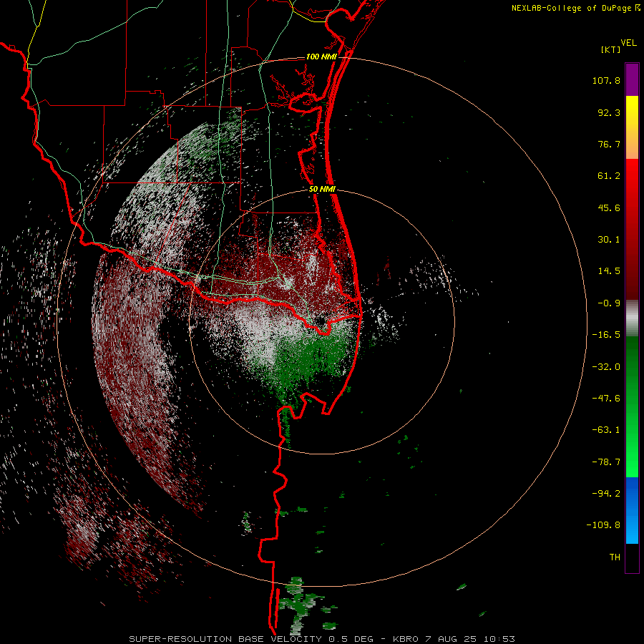This screenshot has width=644, height=644.
Task: Click the -32.0 legend value
Action: 606,367
